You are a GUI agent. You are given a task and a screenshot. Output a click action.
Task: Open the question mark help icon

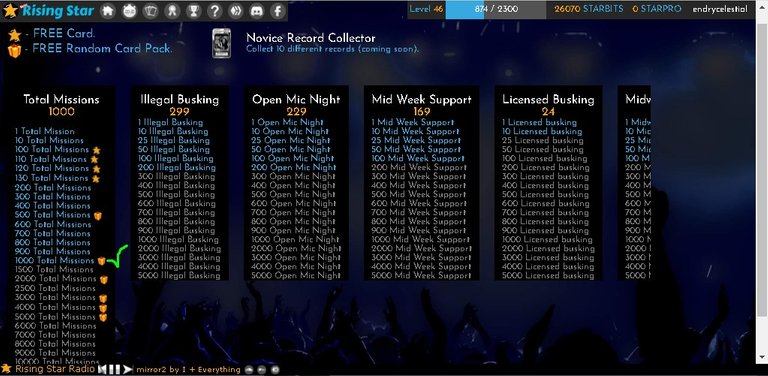click(215, 10)
